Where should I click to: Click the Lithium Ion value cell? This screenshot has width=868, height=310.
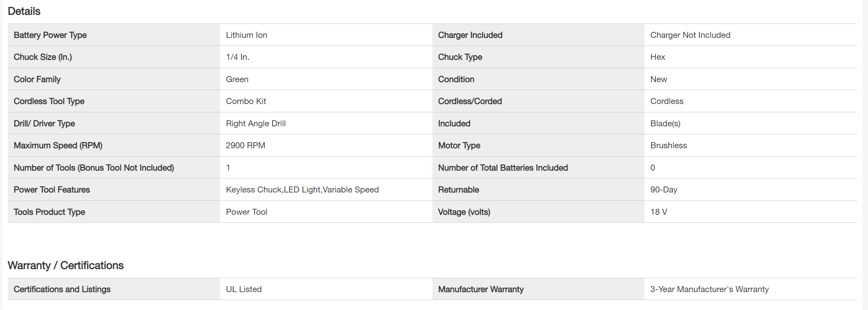246,35
